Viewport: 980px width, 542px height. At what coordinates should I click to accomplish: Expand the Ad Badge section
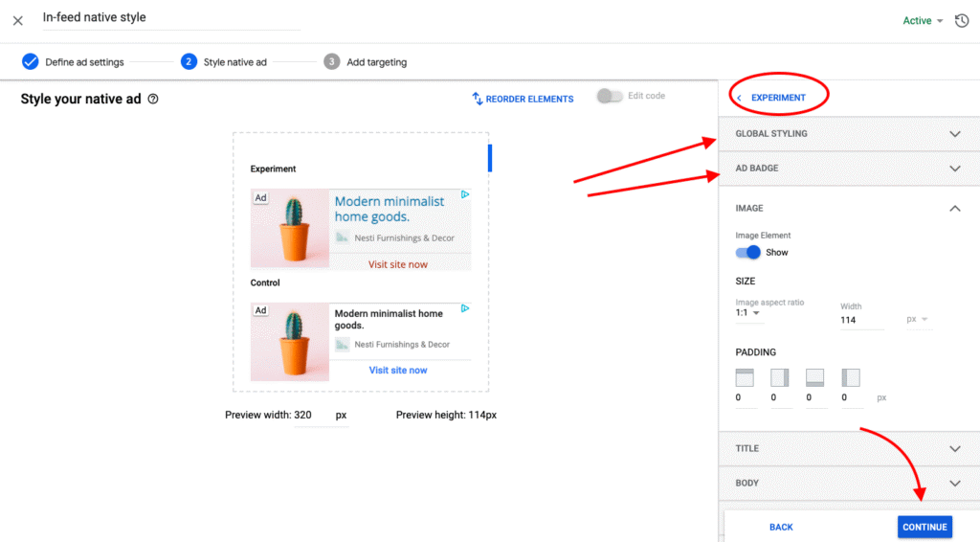(850, 169)
